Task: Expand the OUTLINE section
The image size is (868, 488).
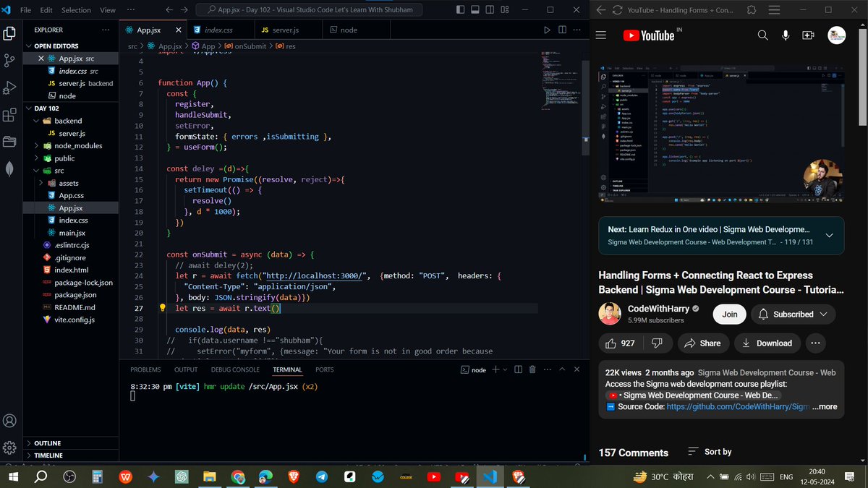Action: click(72, 443)
